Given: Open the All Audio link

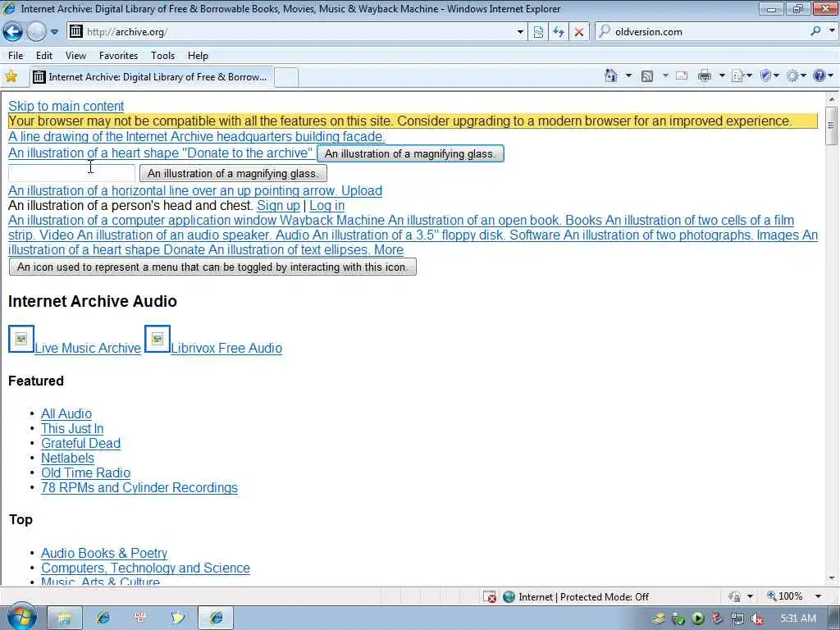Looking at the screenshot, I should pos(66,413).
